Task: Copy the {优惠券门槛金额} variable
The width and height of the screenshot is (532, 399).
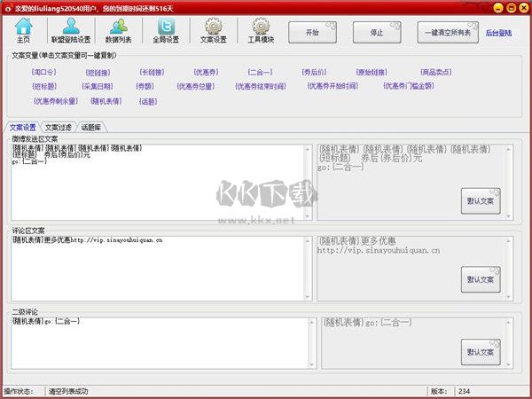Action: [409, 86]
